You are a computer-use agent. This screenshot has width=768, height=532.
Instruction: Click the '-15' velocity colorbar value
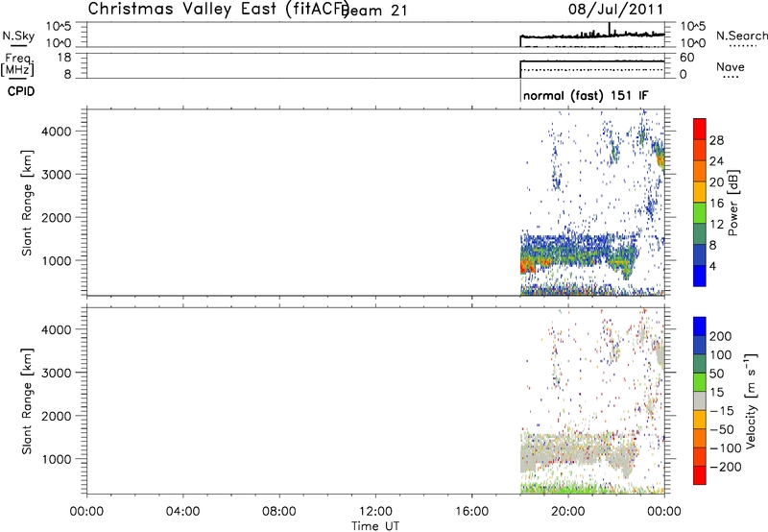pyautogui.click(x=722, y=411)
